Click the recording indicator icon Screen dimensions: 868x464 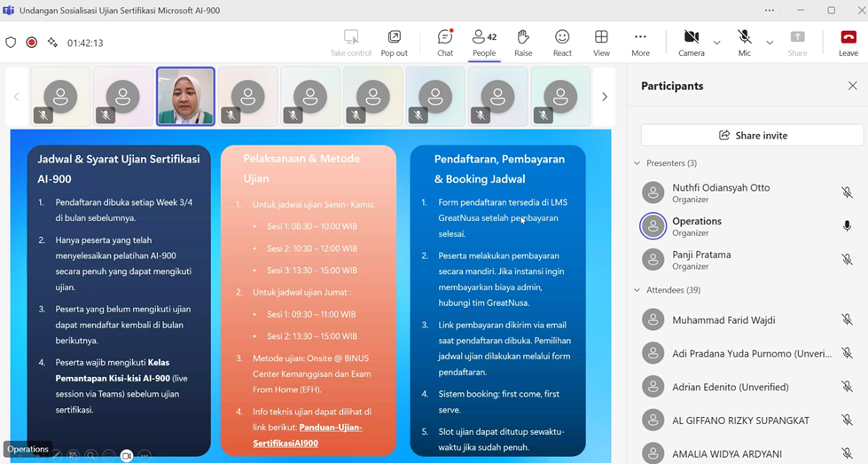[x=32, y=42]
